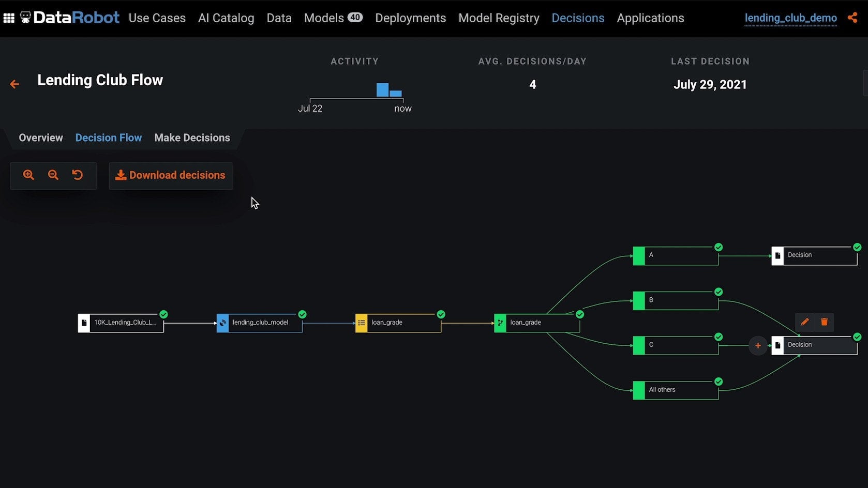Switch to the Overview tab

point(41,138)
